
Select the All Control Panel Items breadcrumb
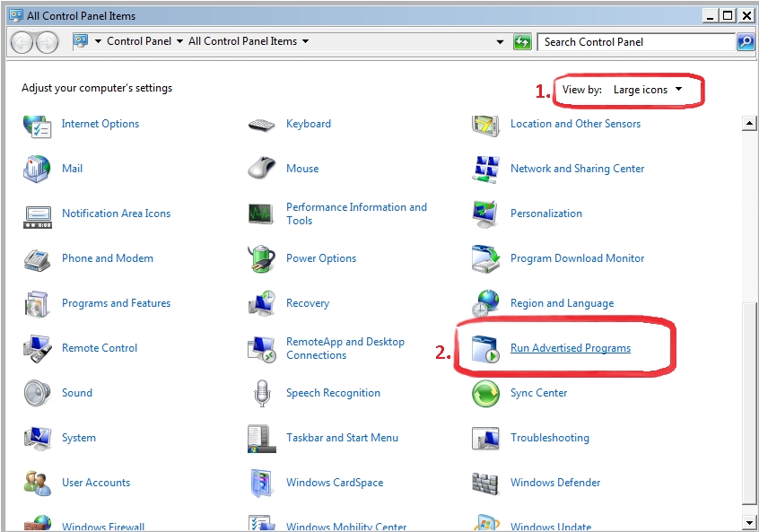click(x=242, y=41)
